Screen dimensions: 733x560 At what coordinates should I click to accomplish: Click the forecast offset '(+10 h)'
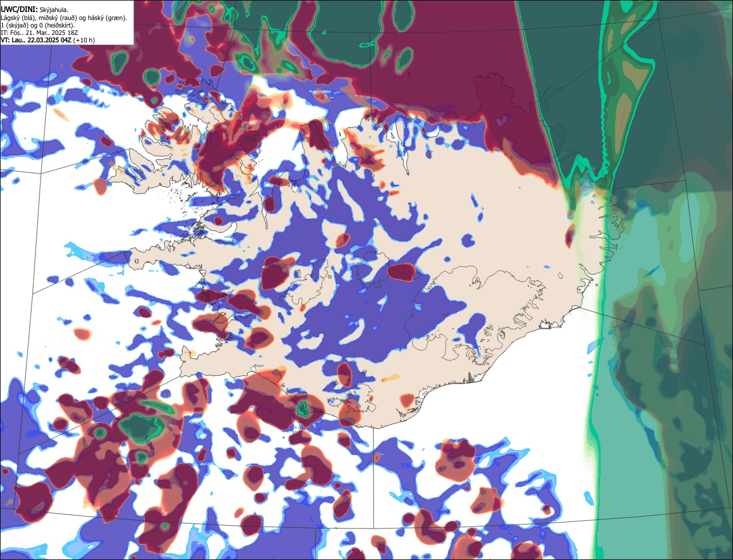tap(84, 40)
